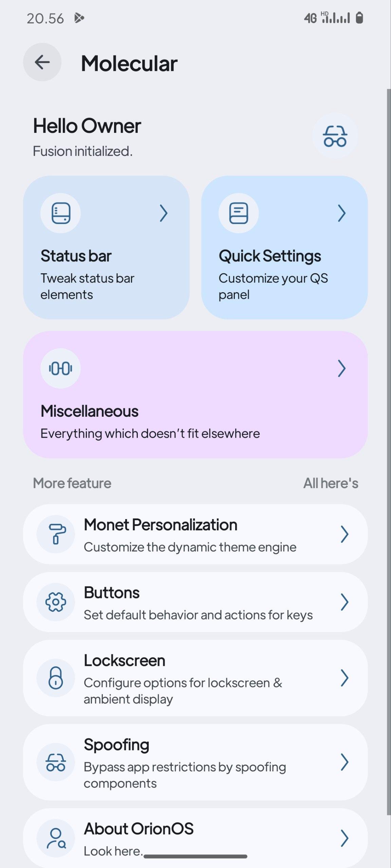This screenshot has width=391, height=868.
Task: Tap the Status bar card icon
Action: click(61, 213)
